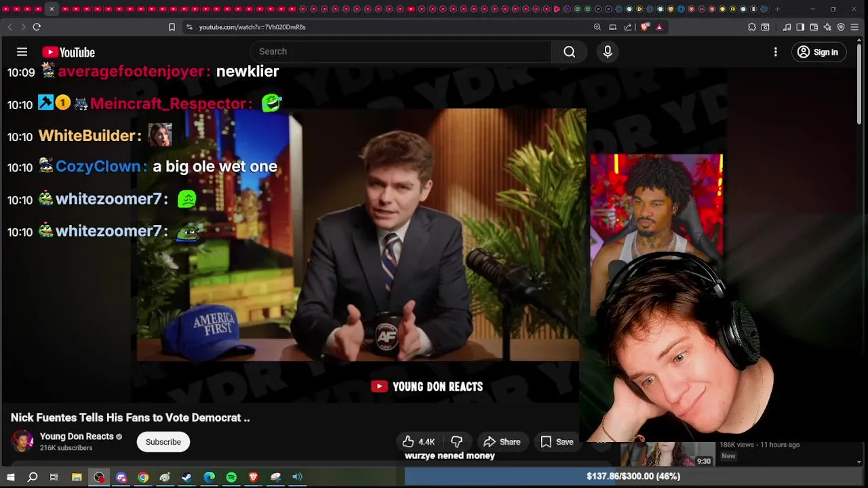
Task: Sign in to YouTube
Action: pos(818,52)
